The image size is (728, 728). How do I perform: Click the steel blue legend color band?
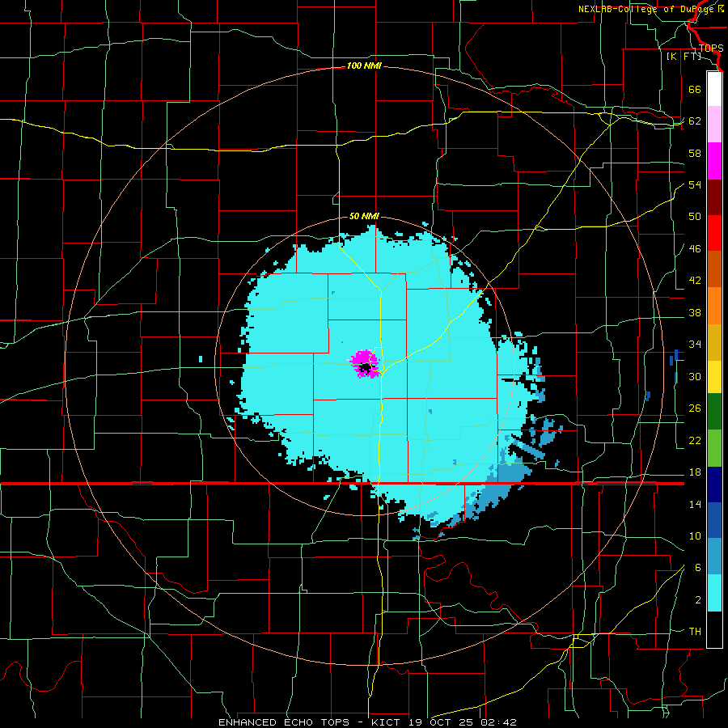click(714, 557)
